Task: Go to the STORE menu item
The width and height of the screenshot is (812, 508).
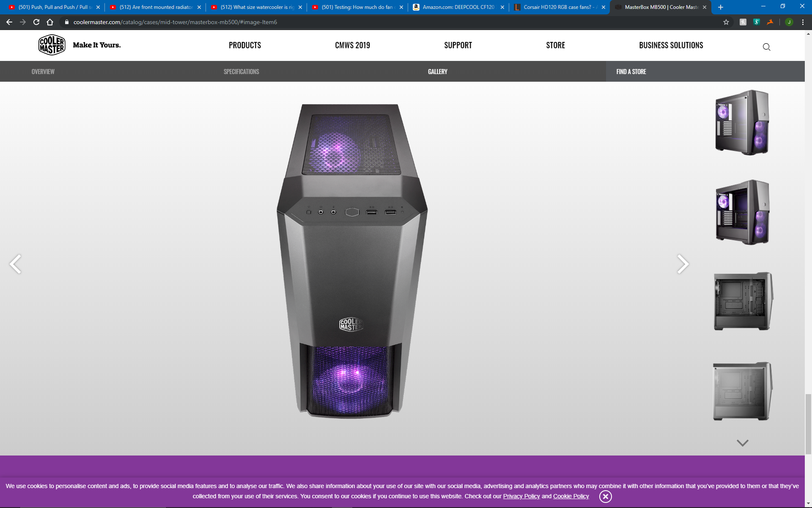Action: pyautogui.click(x=555, y=45)
